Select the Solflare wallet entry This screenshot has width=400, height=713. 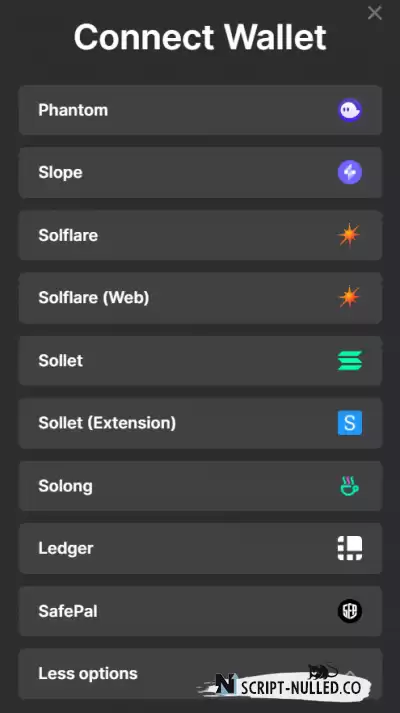coord(200,235)
